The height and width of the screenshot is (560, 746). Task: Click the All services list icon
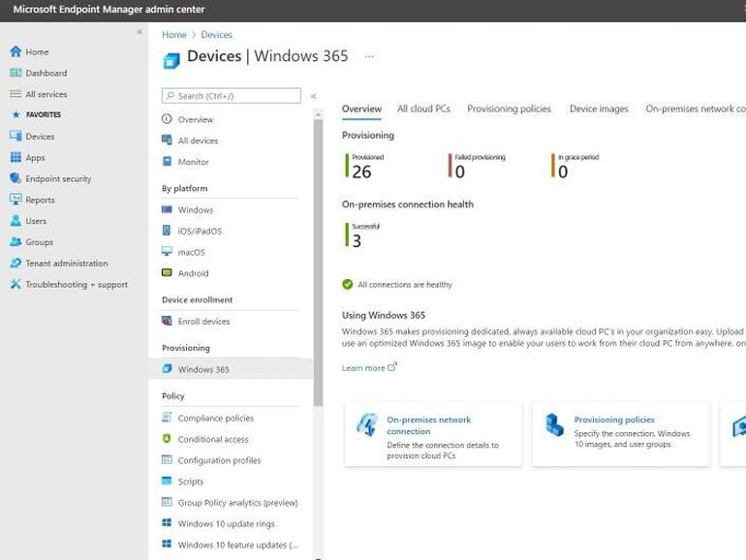pos(16,94)
